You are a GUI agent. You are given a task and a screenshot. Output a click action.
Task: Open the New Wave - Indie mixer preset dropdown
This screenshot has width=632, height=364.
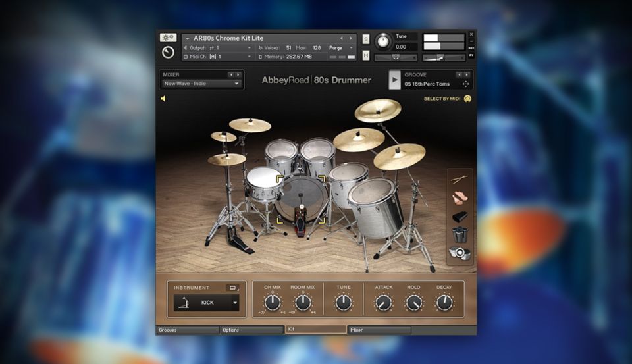[x=201, y=84]
